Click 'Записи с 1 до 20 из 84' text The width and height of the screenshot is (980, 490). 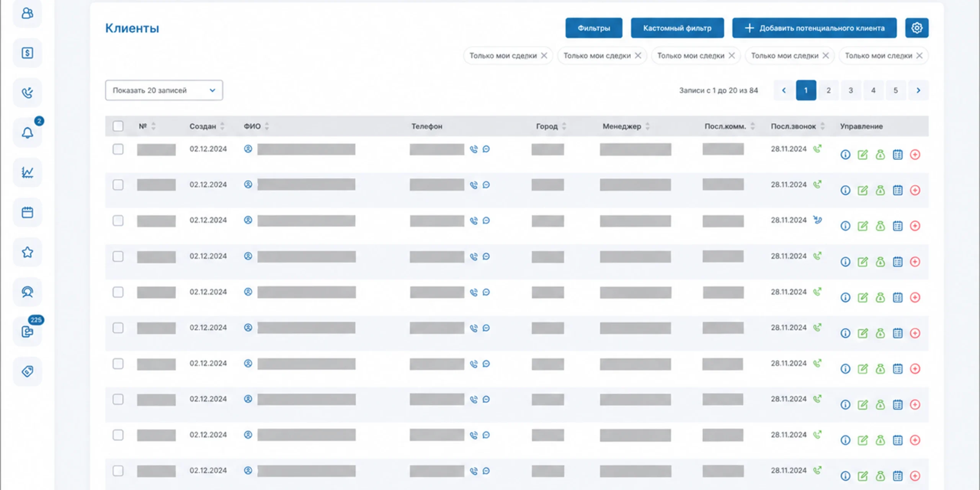click(719, 90)
